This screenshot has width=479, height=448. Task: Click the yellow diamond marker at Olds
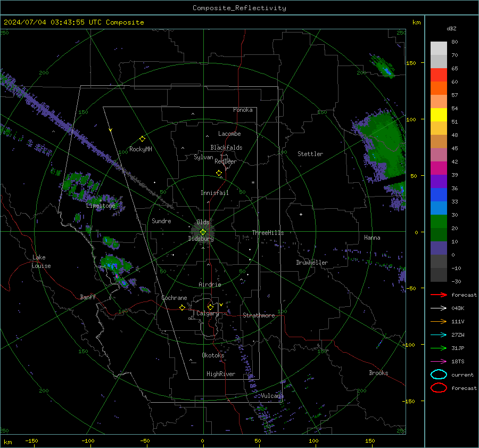coord(203,232)
